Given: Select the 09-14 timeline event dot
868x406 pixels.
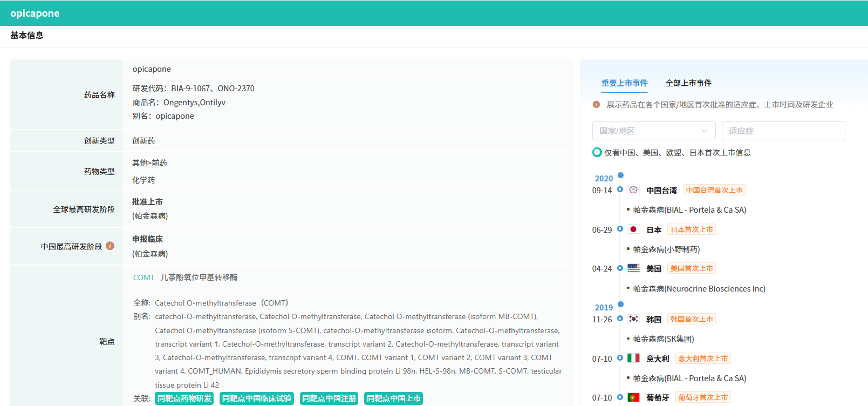Looking at the screenshot, I should [x=620, y=190].
